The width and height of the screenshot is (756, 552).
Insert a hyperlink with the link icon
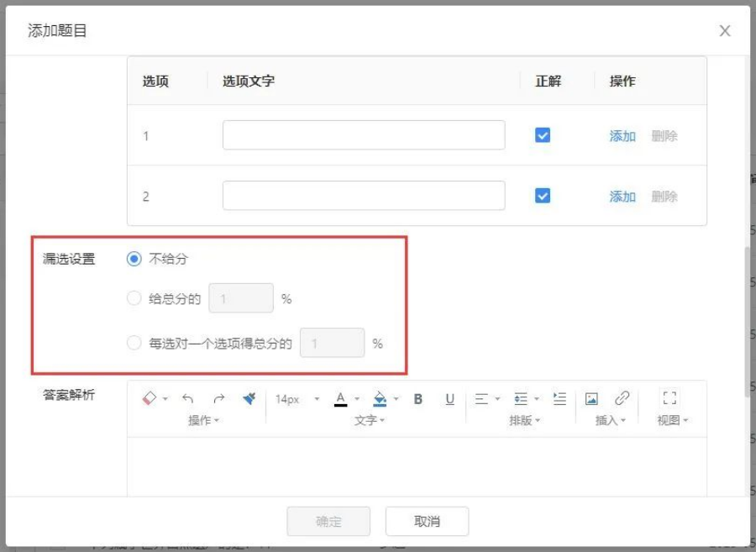pos(622,399)
